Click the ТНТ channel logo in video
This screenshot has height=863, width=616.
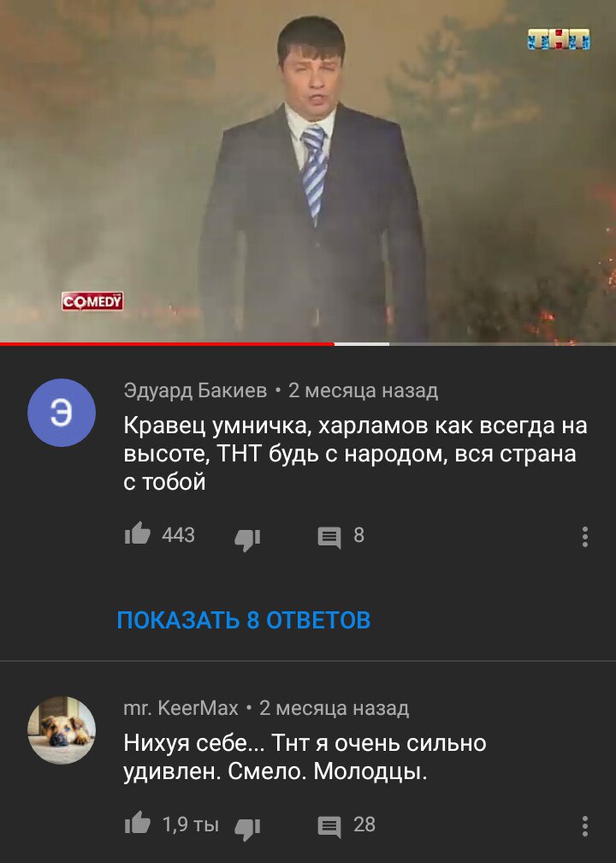point(559,39)
